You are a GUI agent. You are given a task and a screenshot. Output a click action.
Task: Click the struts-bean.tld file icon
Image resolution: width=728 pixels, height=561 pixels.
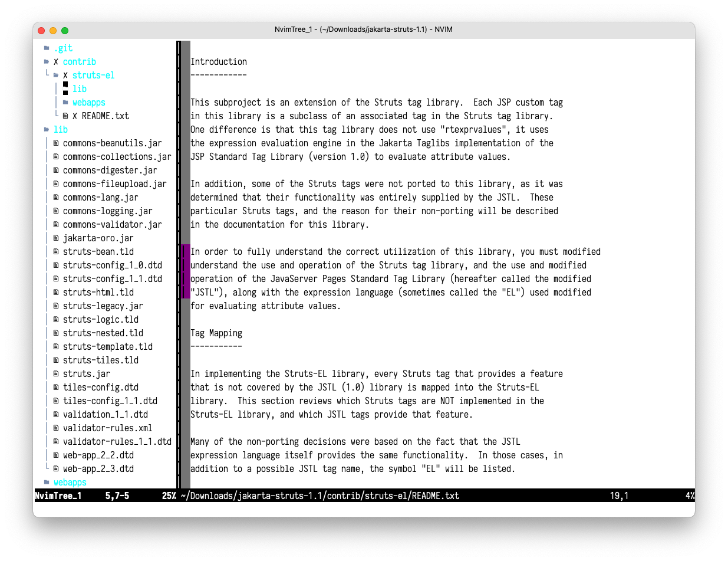tap(56, 252)
